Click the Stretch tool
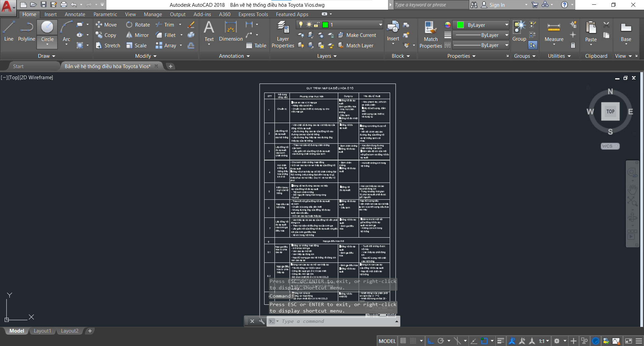The height and width of the screenshot is (346, 644). (x=108, y=46)
